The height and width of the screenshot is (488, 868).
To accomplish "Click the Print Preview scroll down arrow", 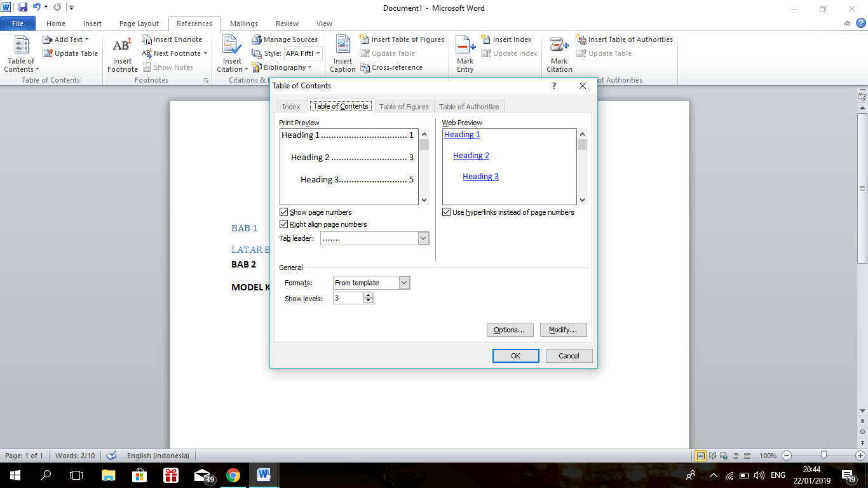I will pyautogui.click(x=424, y=200).
